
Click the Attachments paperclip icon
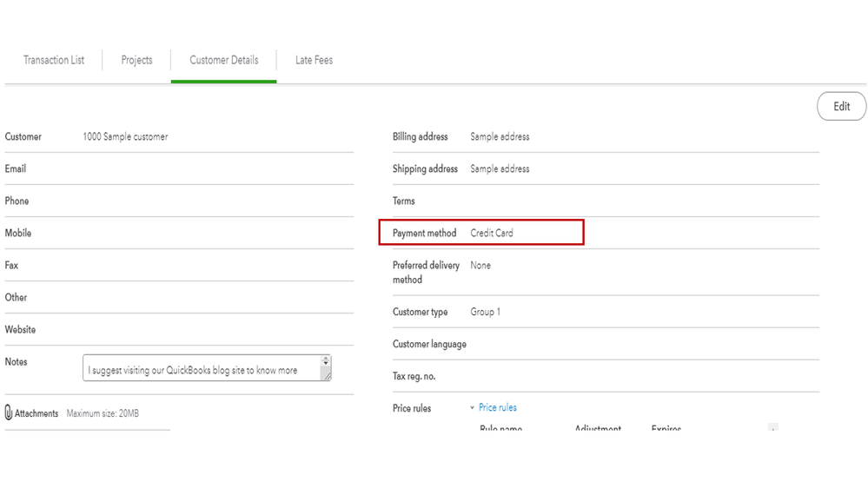[9, 412]
